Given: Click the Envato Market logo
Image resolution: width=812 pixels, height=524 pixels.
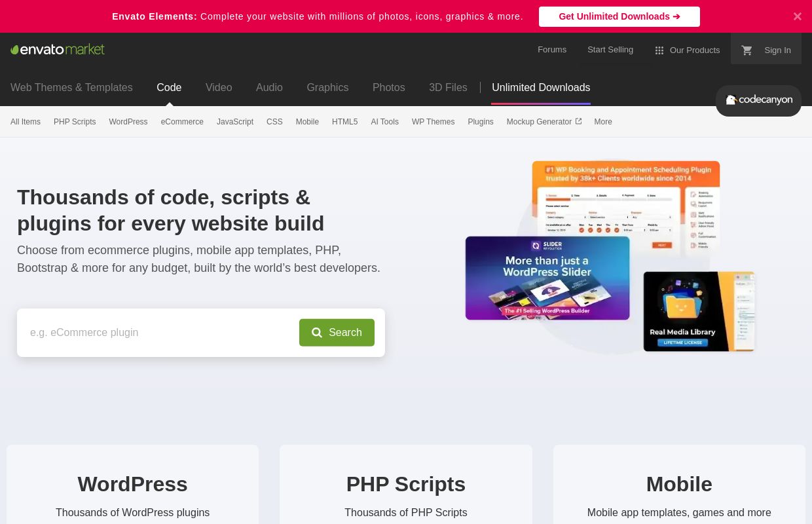Looking at the screenshot, I should pyautogui.click(x=57, y=49).
